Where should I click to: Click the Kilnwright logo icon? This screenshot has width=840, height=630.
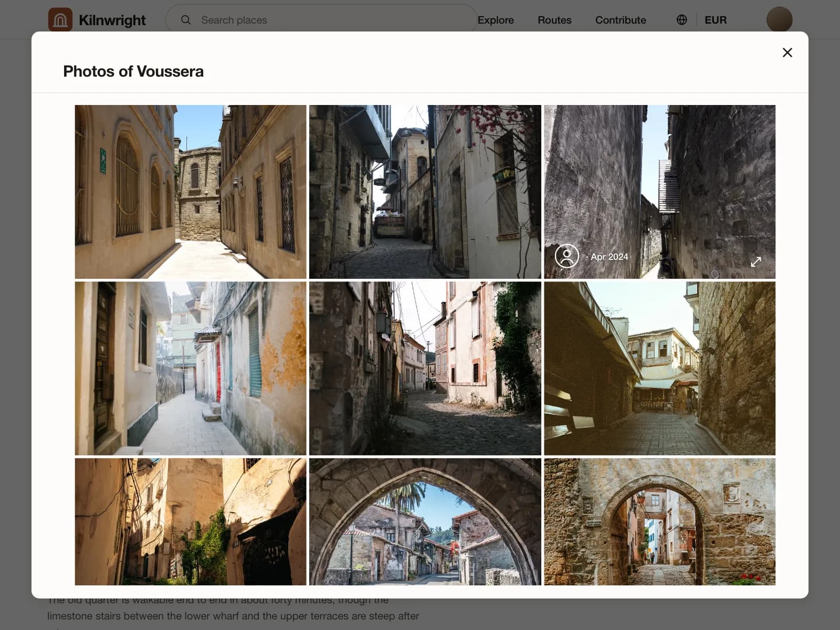pos(60,20)
